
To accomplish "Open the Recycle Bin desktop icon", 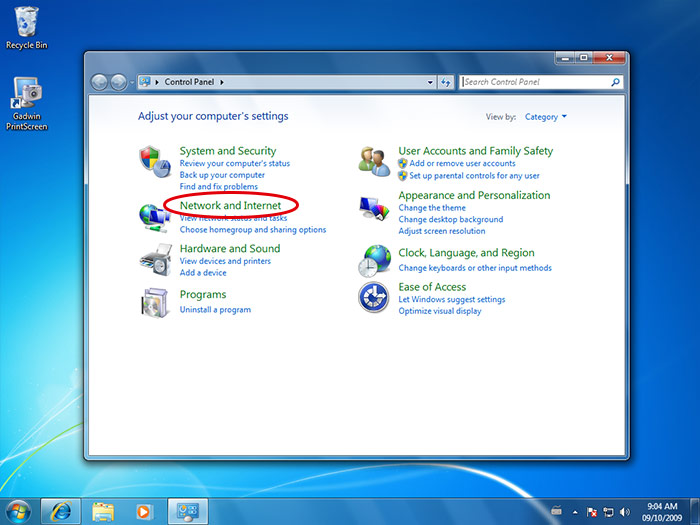I will click(26, 28).
